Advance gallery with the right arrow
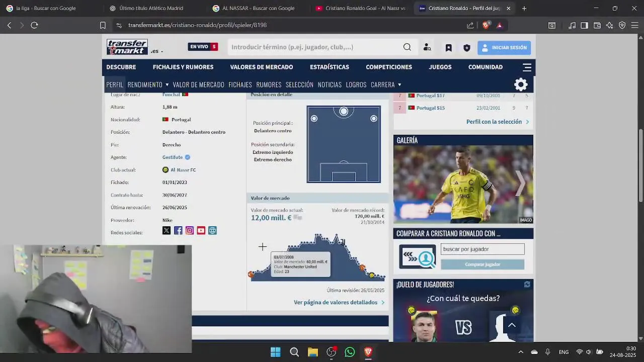The width and height of the screenshot is (644, 362). click(x=520, y=183)
